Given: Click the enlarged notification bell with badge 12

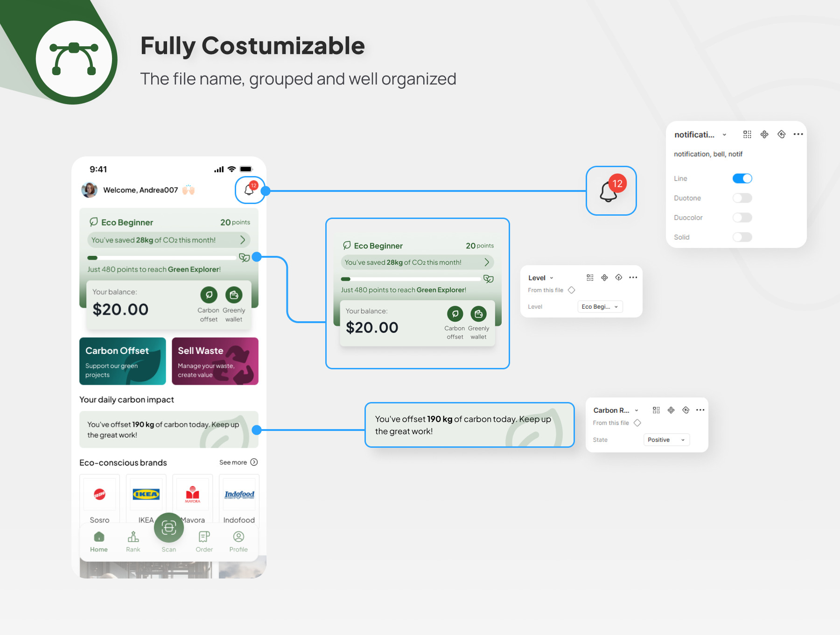Looking at the screenshot, I should point(611,190).
